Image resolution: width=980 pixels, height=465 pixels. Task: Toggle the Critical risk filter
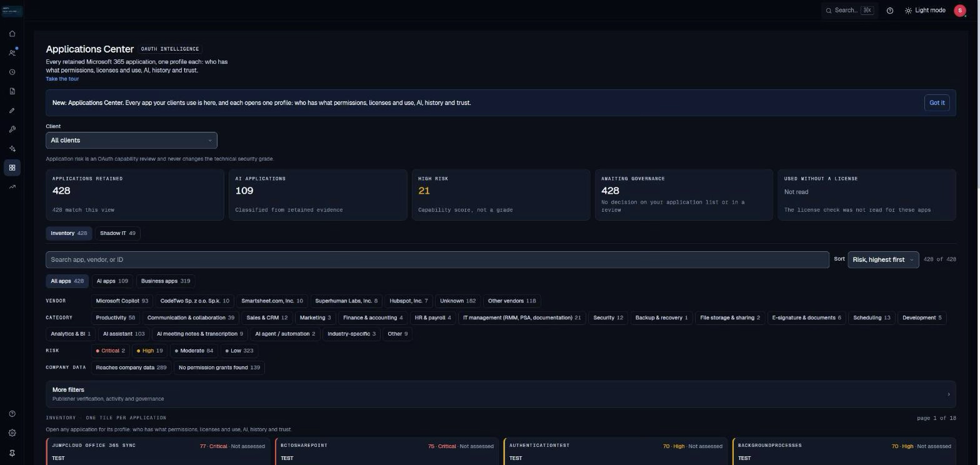tap(110, 351)
